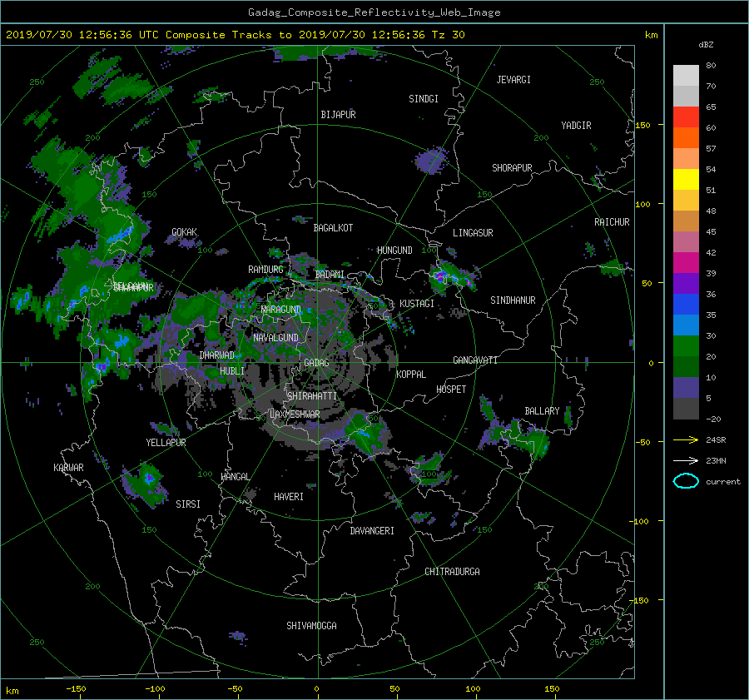The image size is (749, 700).
Task: Click the 0 tick on bottom km axis
Action: [316, 689]
